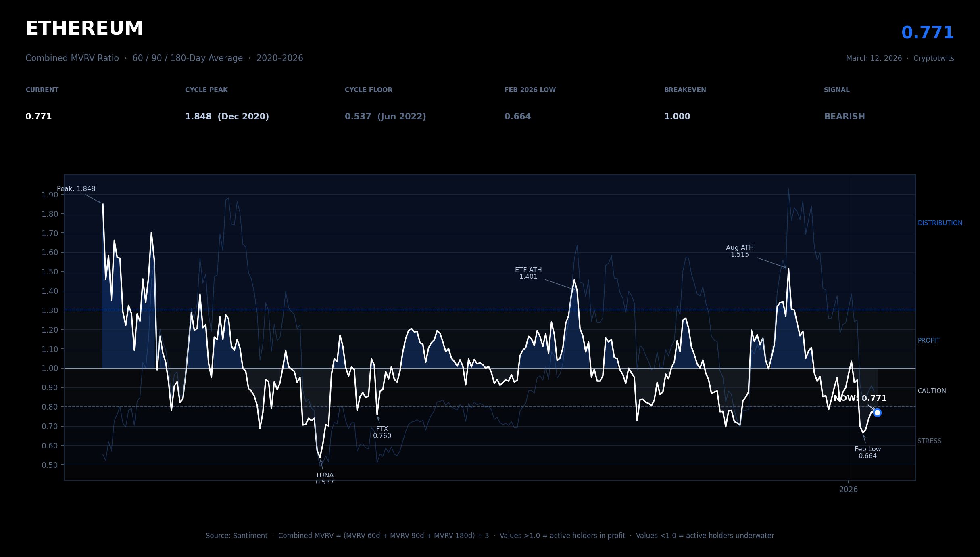The height and width of the screenshot is (557, 980).
Task: Click the FTX 0.760 annotation
Action: [382, 432]
